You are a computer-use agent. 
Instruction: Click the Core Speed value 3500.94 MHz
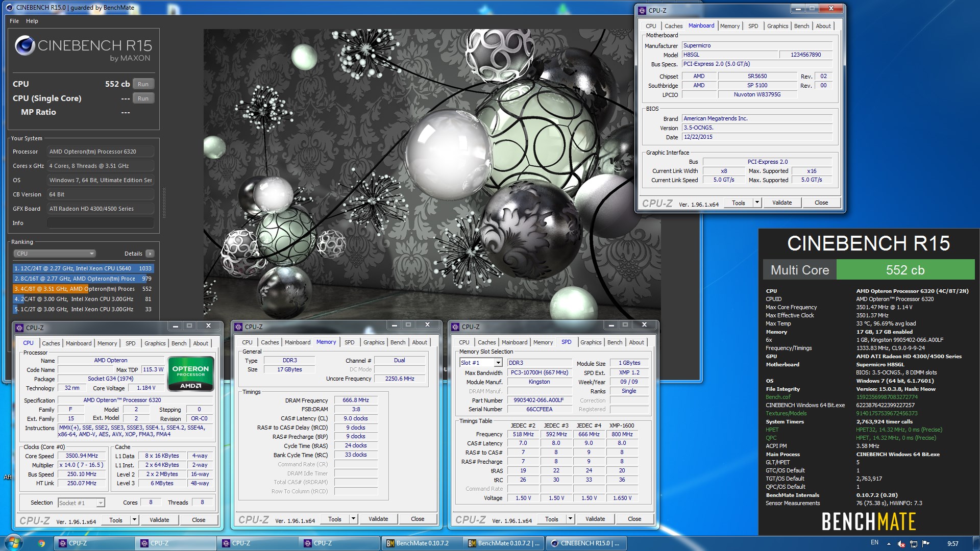[82, 456]
